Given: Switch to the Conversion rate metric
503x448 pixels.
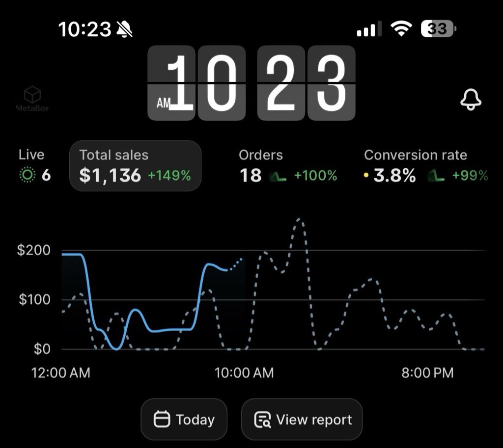Looking at the screenshot, I should [x=426, y=166].
